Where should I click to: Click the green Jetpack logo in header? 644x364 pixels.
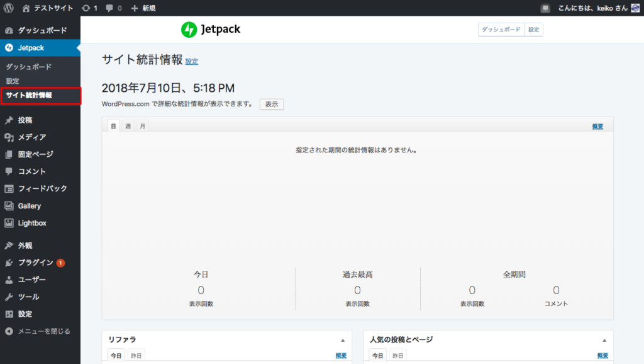click(189, 30)
